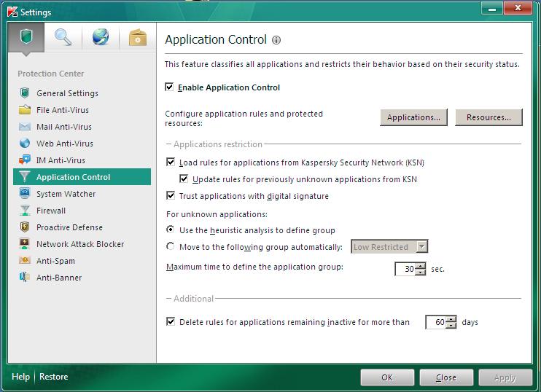Decrease inactive days with down arrow
The image size is (541, 392).
click(451, 326)
